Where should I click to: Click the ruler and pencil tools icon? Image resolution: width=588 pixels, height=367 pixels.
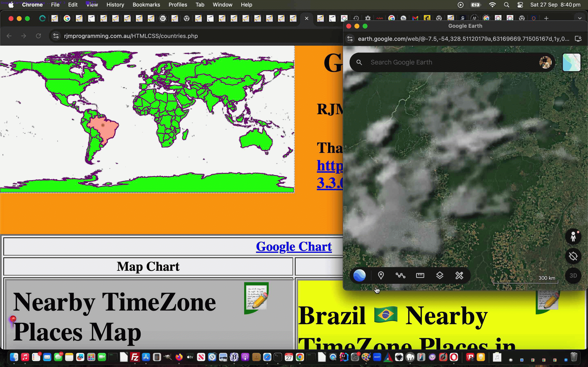459,275
